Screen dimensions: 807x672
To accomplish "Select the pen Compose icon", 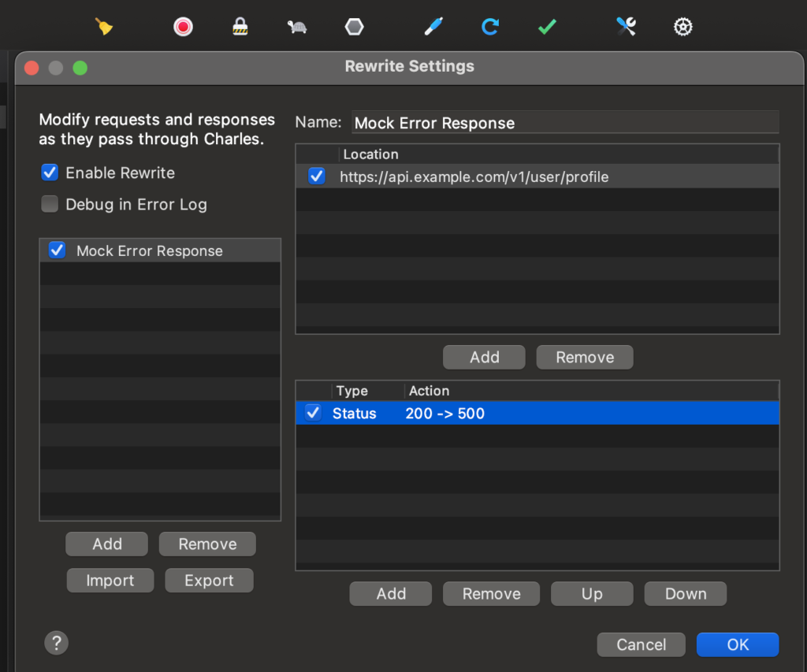I will tap(433, 27).
